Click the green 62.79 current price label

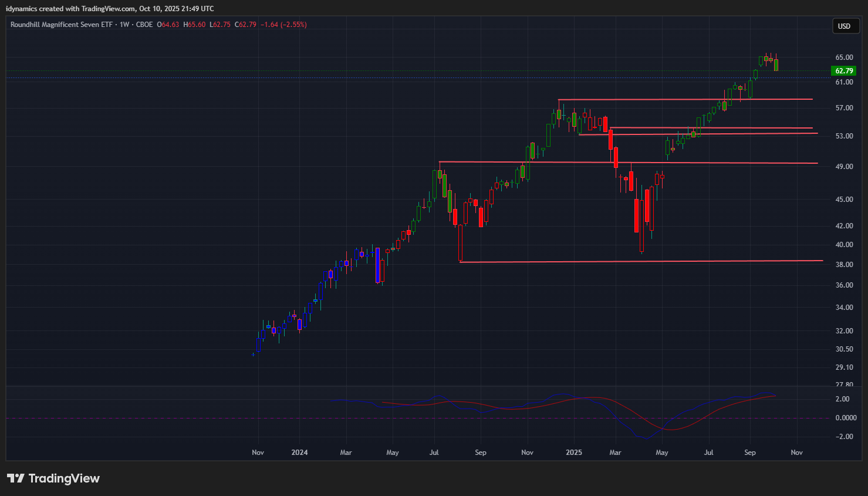tap(844, 71)
